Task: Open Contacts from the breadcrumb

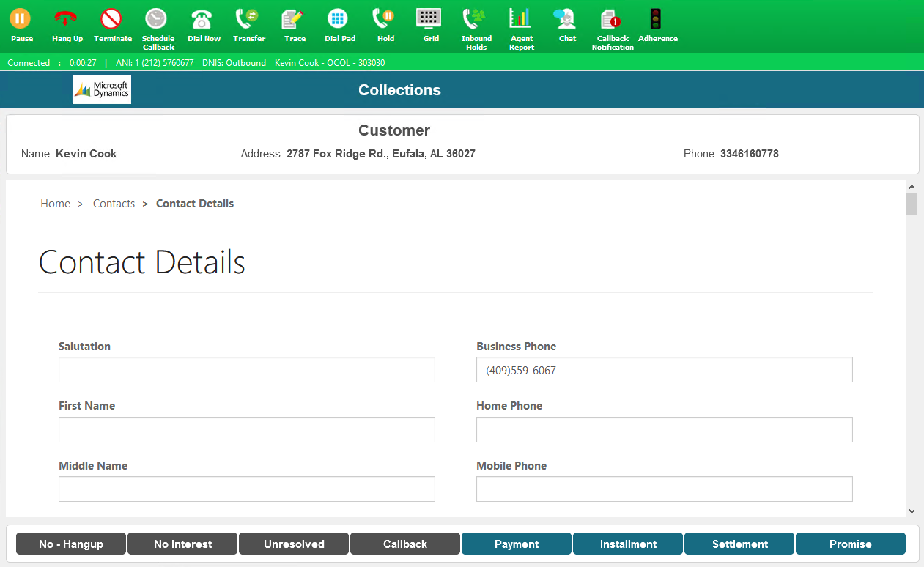Action: pos(114,203)
